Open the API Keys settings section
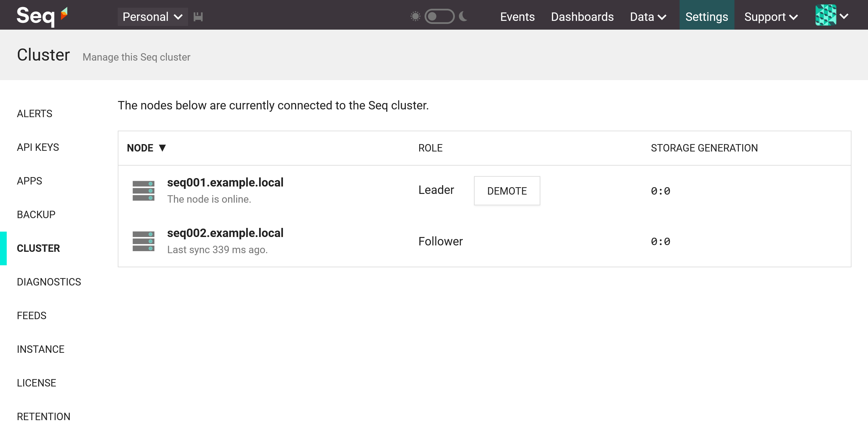This screenshot has width=868, height=440. click(x=38, y=147)
